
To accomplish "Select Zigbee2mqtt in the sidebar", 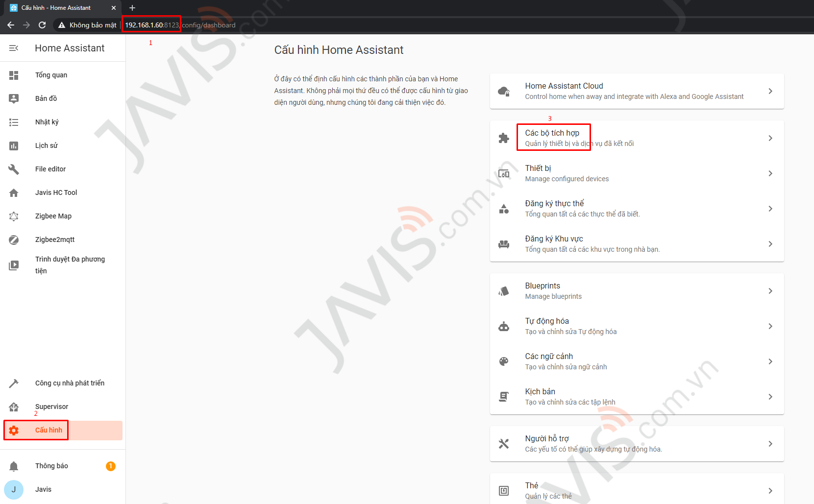I will pyautogui.click(x=63, y=240).
